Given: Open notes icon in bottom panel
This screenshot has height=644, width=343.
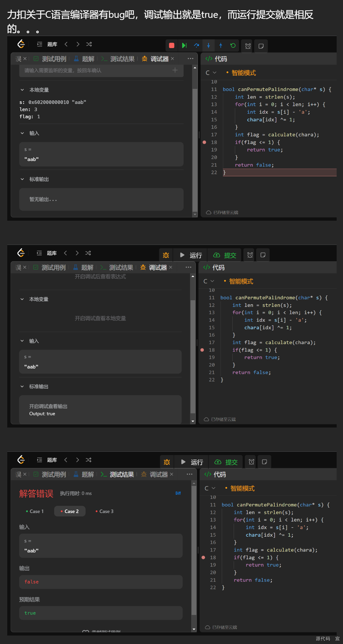Looking at the screenshot, I should 264,462.
